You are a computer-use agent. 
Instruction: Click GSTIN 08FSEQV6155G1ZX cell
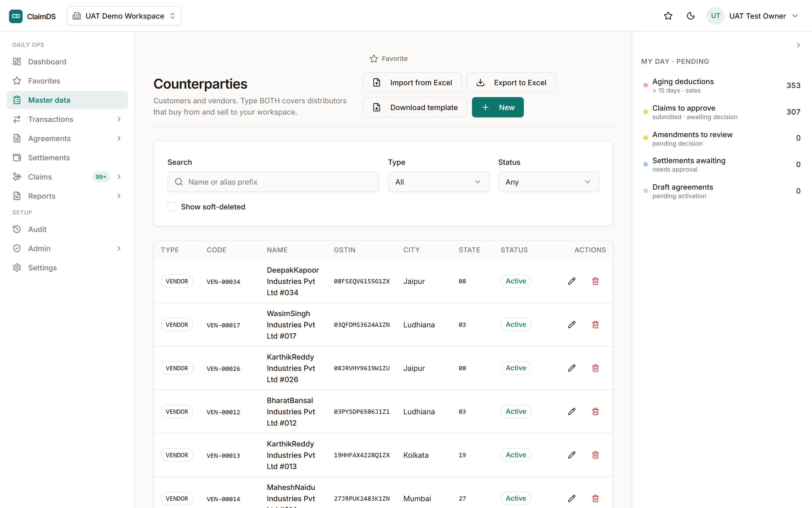[x=362, y=281]
